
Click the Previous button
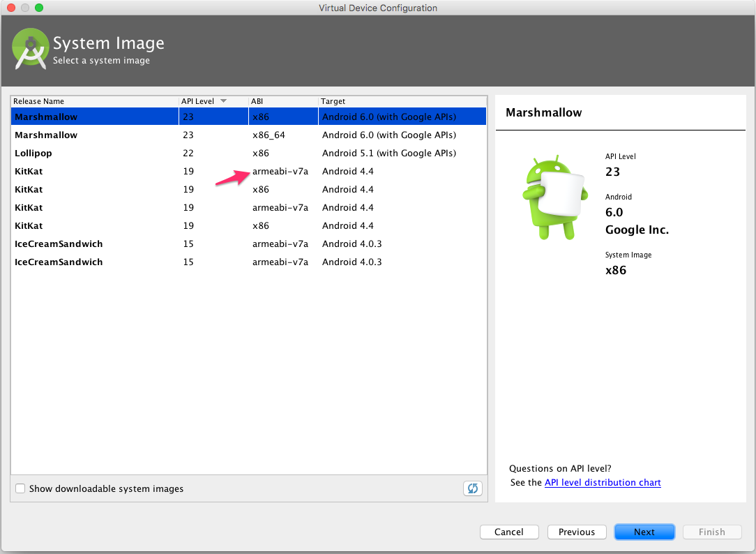click(577, 532)
